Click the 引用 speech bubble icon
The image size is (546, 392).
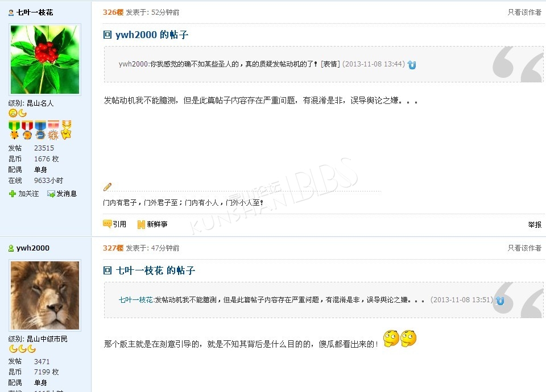(x=107, y=224)
